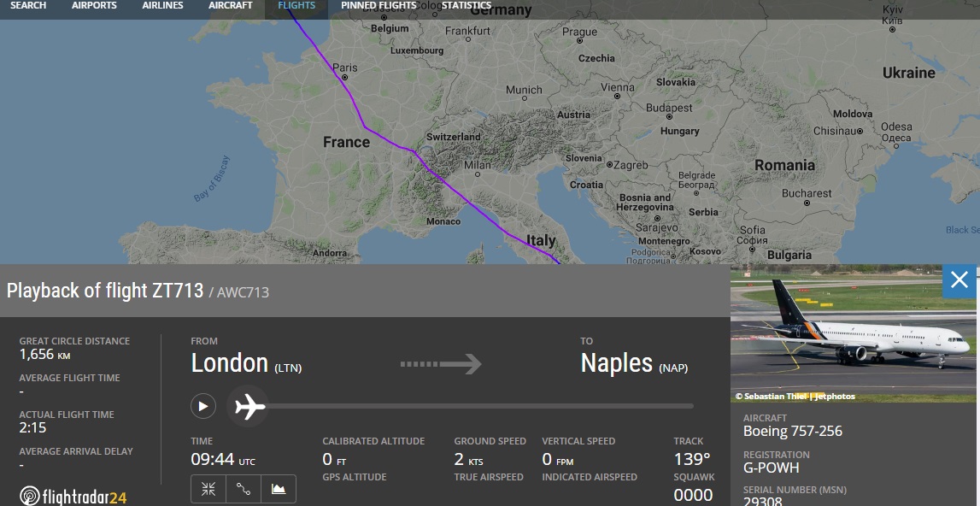This screenshot has height=506, width=980.
Task: Click the flightradar24 logo
Action: tap(73, 495)
